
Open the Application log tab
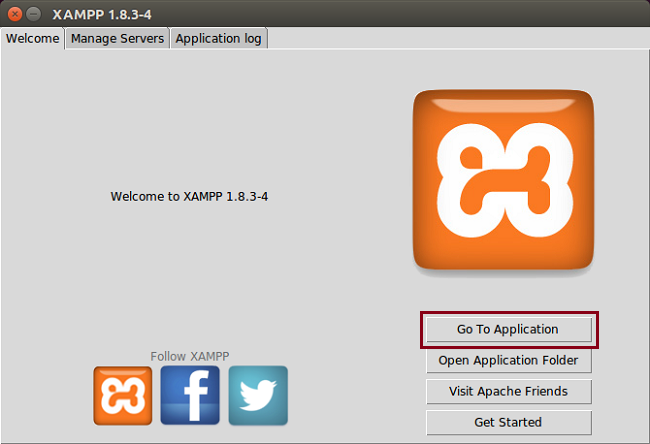point(219,38)
